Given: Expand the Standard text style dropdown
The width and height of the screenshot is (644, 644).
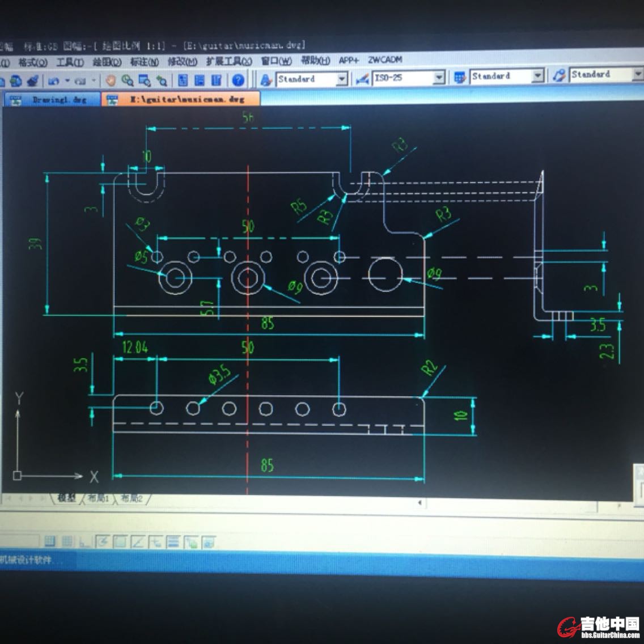Looking at the screenshot, I should pyautogui.click(x=342, y=79).
